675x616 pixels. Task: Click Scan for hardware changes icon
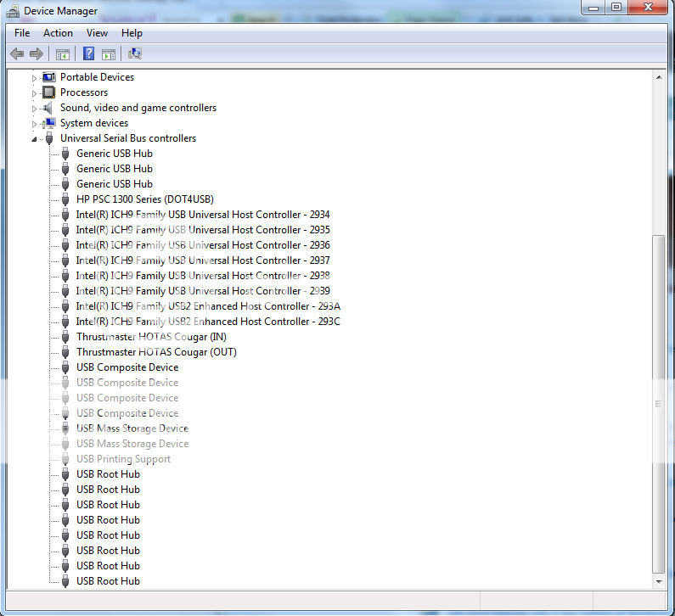pyautogui.click(x=135, y=54)
